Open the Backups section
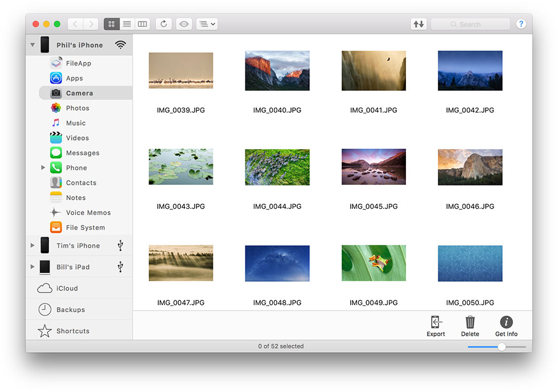 [x=70, y=310]
